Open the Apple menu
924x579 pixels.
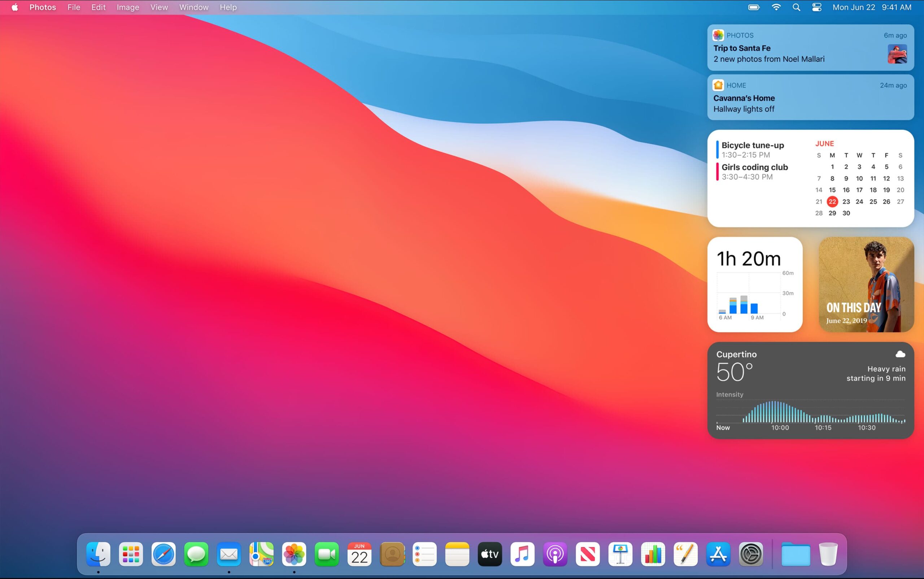coord(14,7)
